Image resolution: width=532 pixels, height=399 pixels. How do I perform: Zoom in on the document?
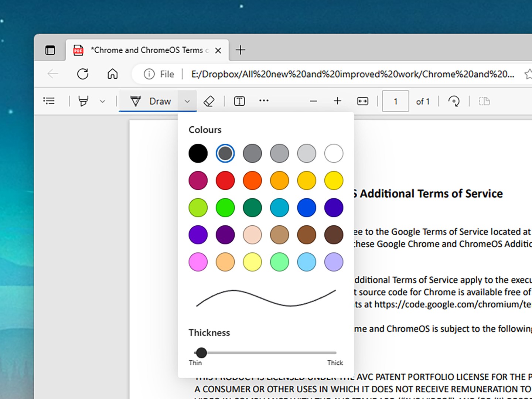point(337,101)
